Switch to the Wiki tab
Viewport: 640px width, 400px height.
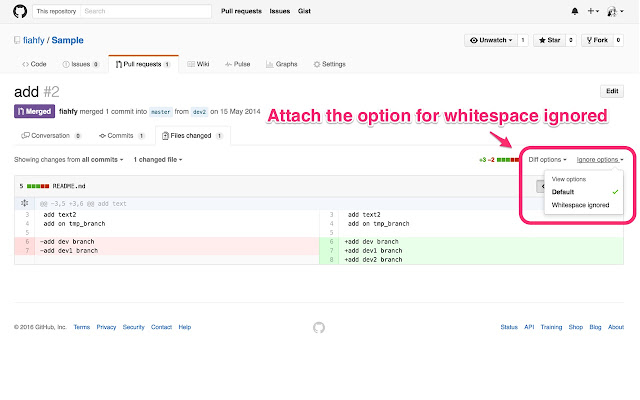198,64
